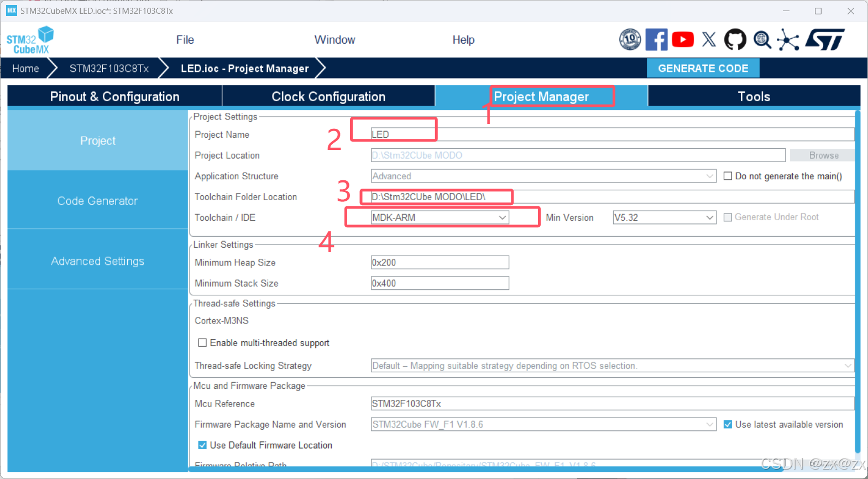868x479 pixels.
Task: Uncheck Use Default Firmware Location
Action: pyautogui.click(x=202, y=445)
